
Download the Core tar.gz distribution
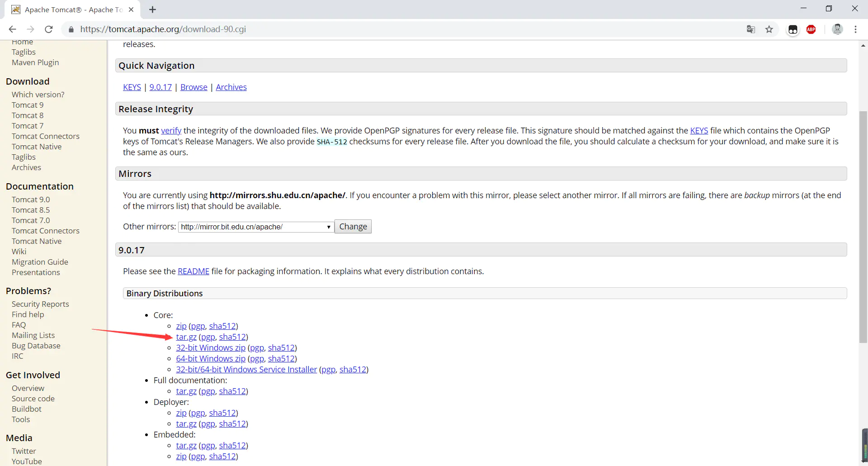[x=186, y=337]
